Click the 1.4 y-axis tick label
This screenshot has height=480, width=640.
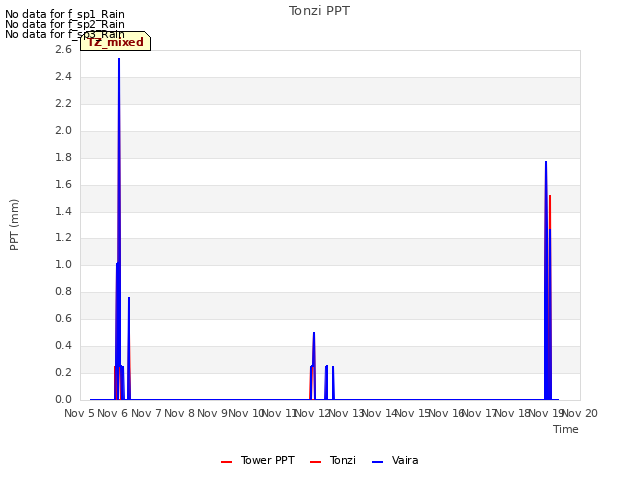(63, 211)
